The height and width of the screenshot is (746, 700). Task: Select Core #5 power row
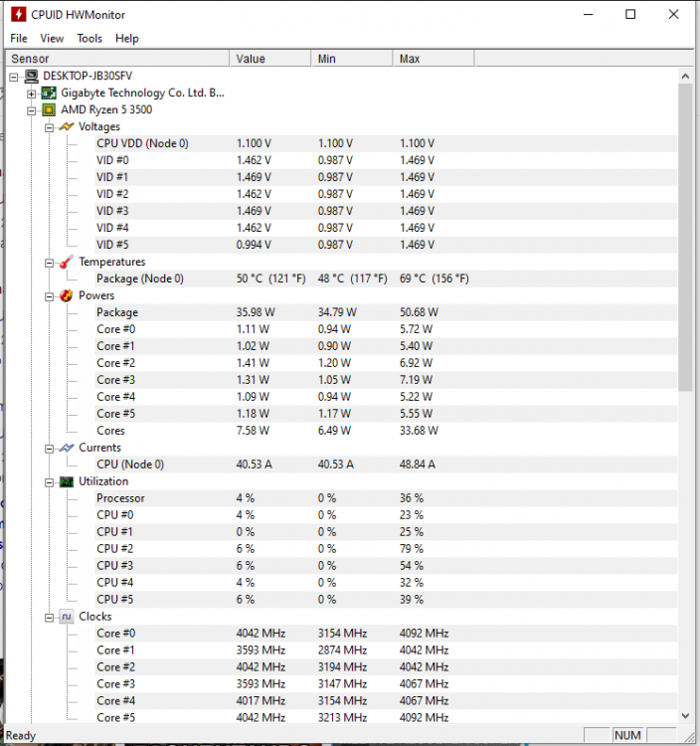(386, 414)
